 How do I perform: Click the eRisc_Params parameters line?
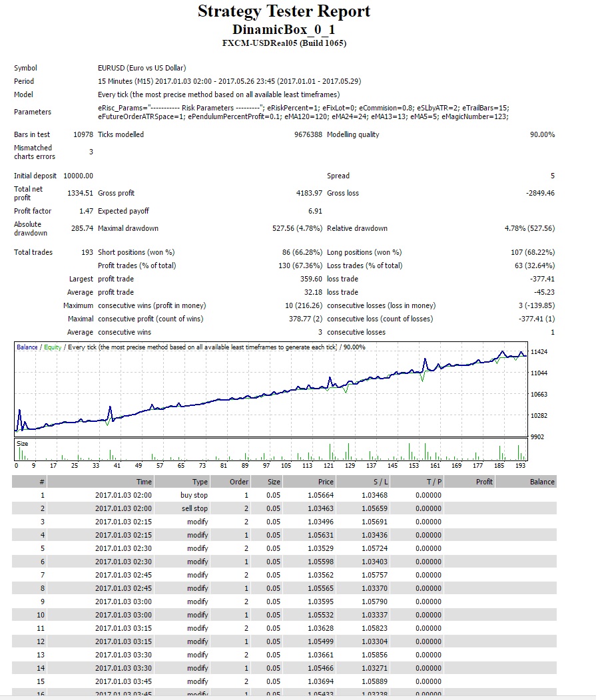(x=304, y=108)
